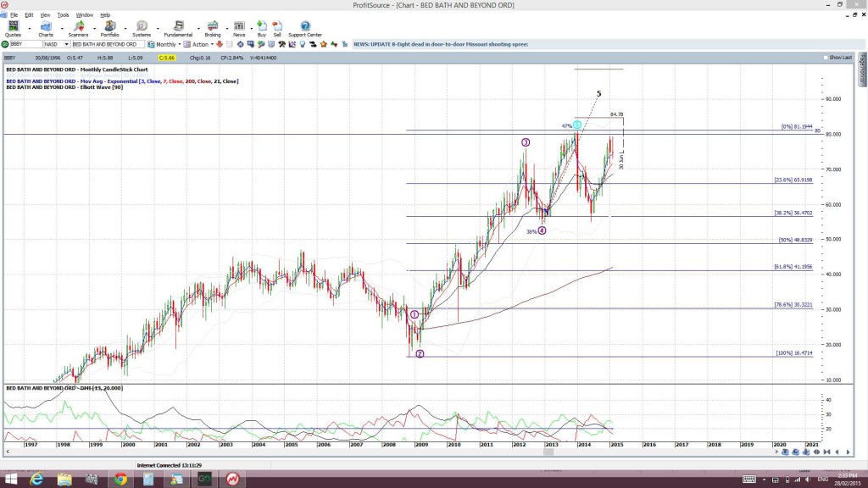Open the Fundamental analysis tool
Image resolution: width=868 pixels, height=488 pixels.
tap(178, 29)
